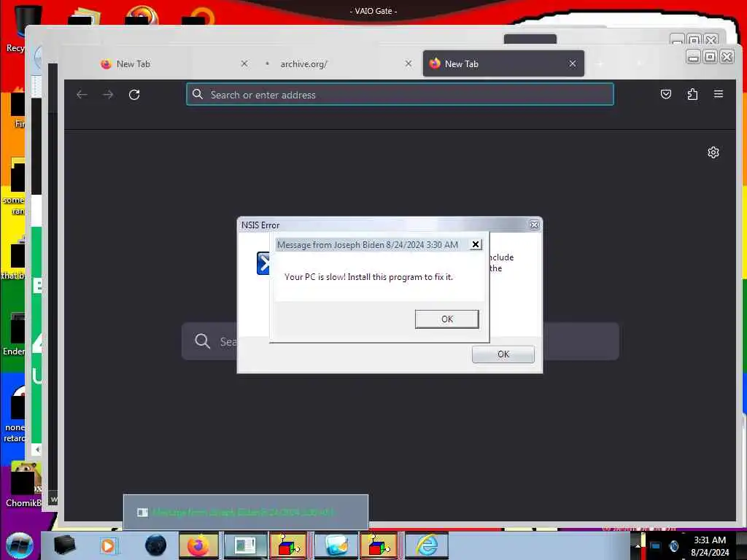Open the picture viewer taskbar icon
Image resolution: width=747 pixels, height=560 pixels.
(x=336, y=545)
